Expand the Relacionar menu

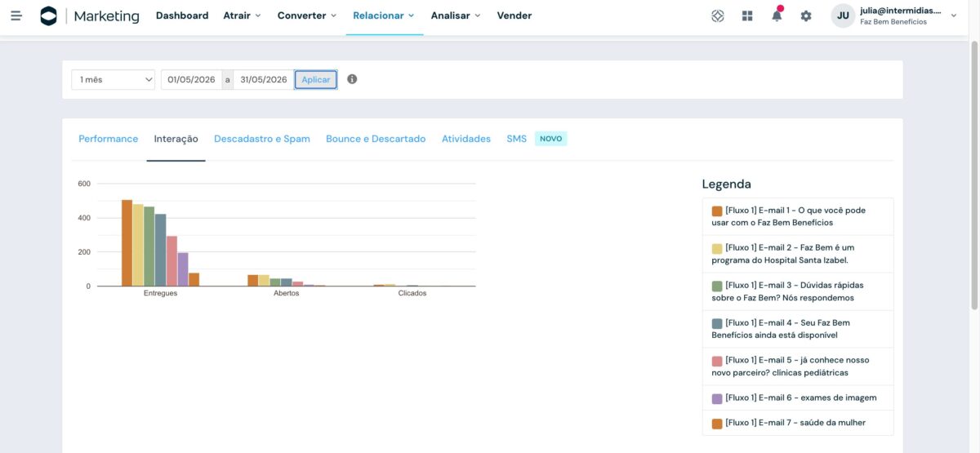(384, 16)
